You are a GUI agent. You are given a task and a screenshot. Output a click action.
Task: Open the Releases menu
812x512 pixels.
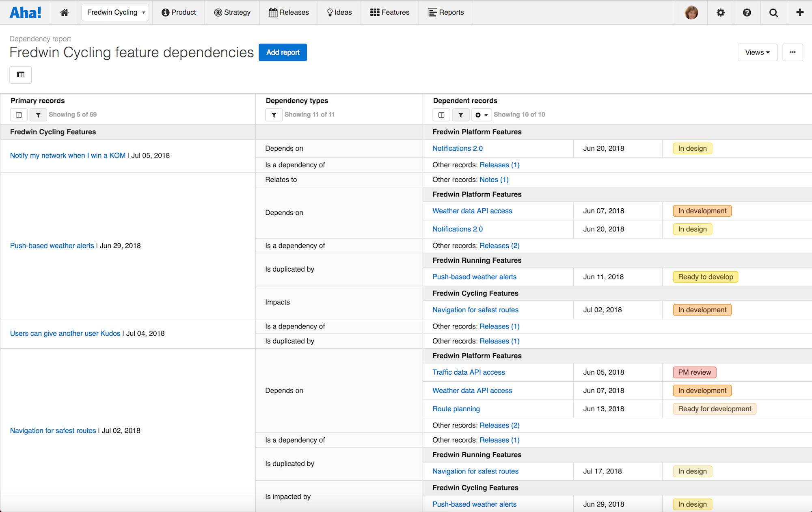pos(289,12)
